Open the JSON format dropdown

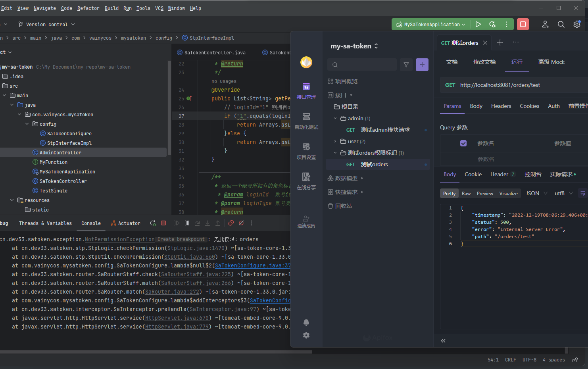point(536,193)
